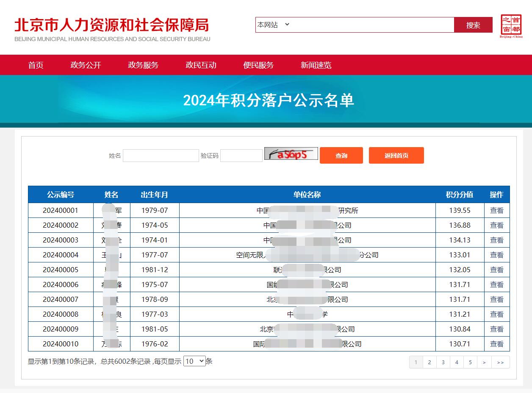The height and width of the screenshot is (393, 532).
Task: Click the score value 130.71
Action: tap(460, 344)
